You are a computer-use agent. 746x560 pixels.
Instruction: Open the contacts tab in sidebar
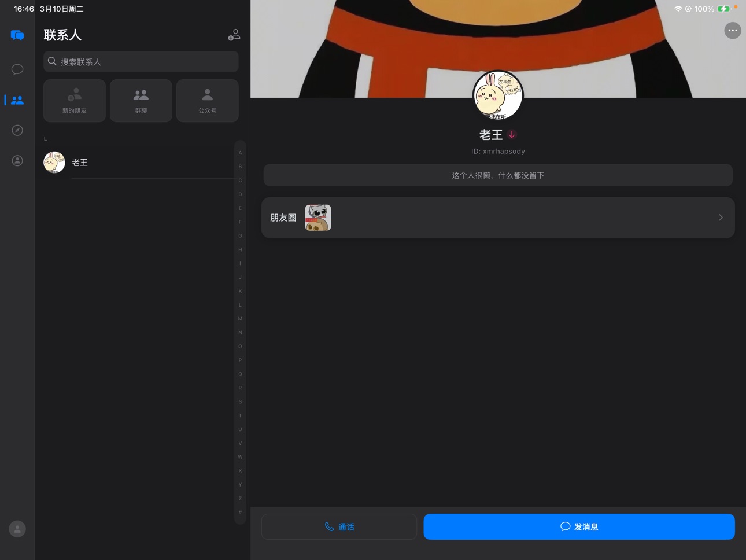[17, 100]
